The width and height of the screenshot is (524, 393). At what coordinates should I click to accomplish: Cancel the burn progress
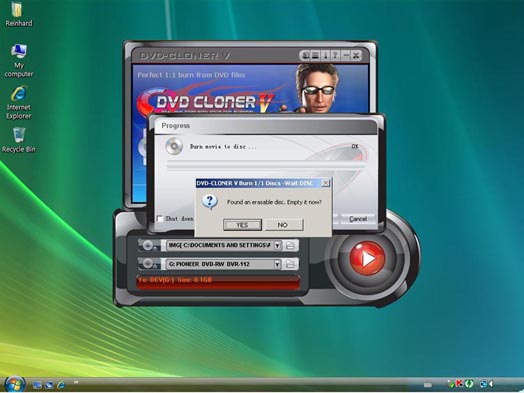tap(358, 219)
